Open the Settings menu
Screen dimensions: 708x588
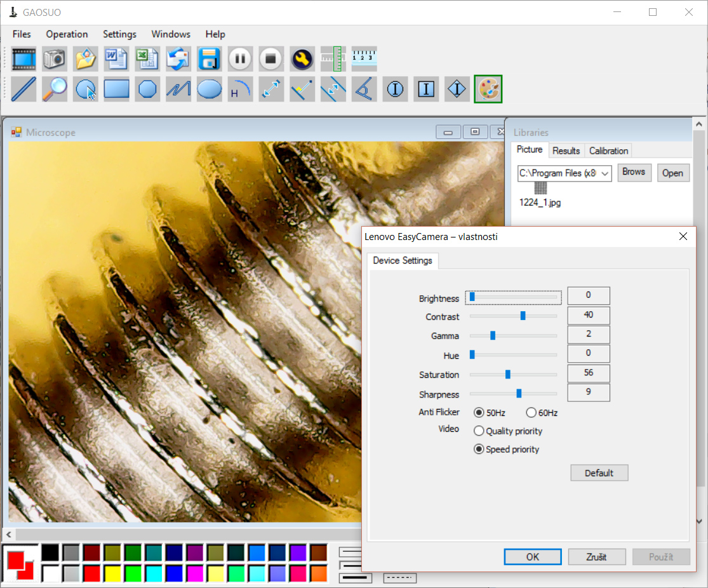(119, 34)
